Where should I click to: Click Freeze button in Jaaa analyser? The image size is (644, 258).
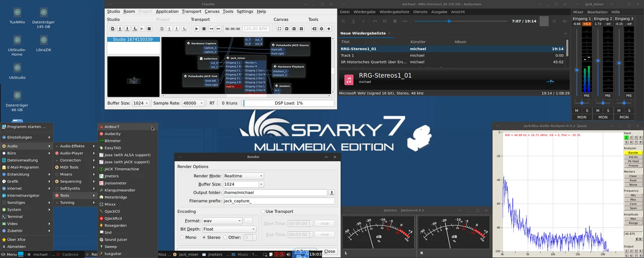(633, 165)
